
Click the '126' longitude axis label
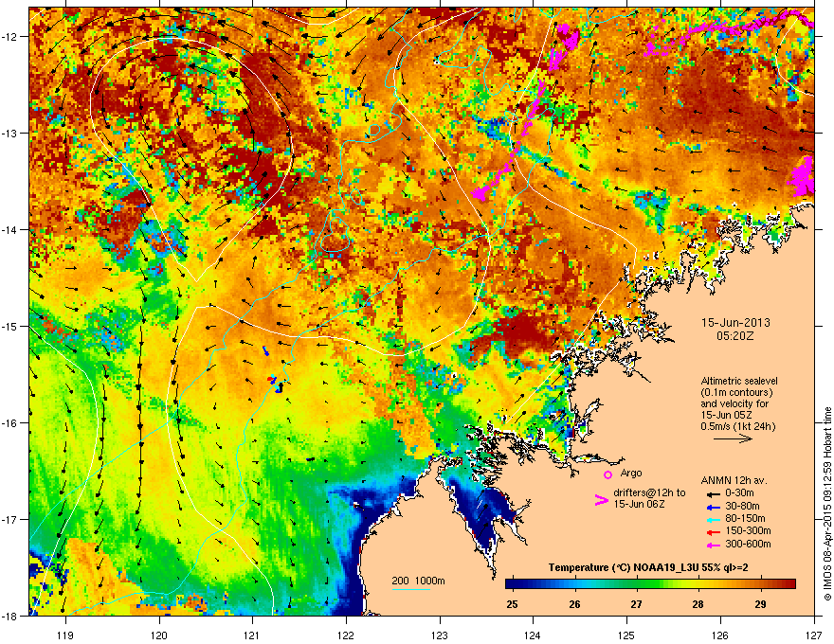click(720, 635)
